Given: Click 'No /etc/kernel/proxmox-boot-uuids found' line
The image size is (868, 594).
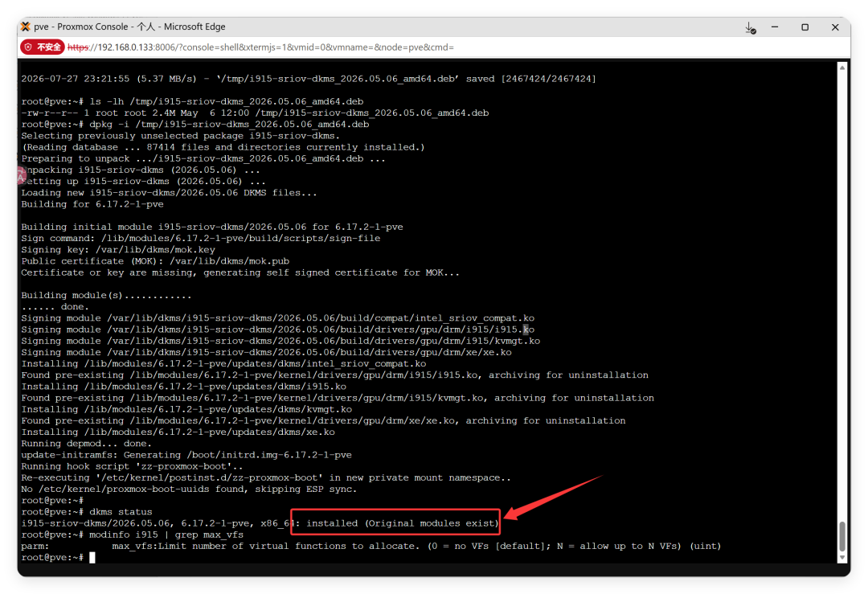Looking at the screenshot, I should 190,490.
